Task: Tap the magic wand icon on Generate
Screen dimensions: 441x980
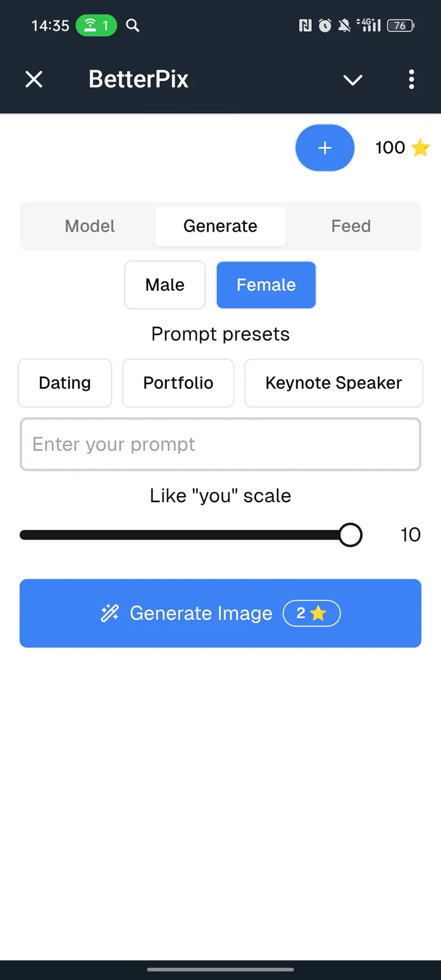Action: 110,613
